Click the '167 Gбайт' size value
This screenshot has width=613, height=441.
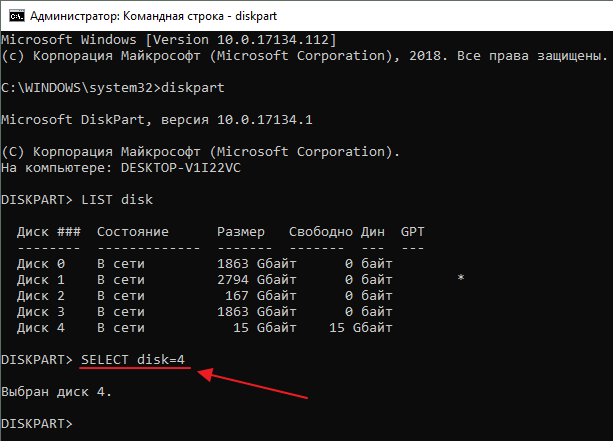click(x=260, y=296)
